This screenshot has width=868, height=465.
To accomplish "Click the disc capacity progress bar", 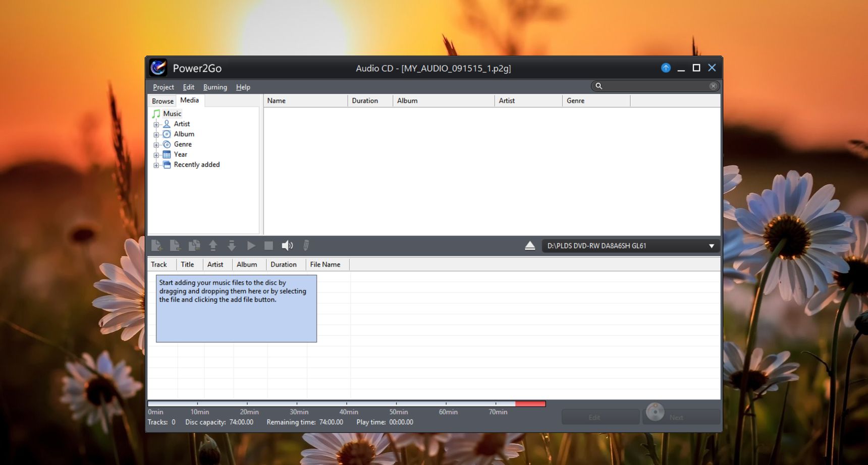I will pyautogui.click(x=346, y=403).
